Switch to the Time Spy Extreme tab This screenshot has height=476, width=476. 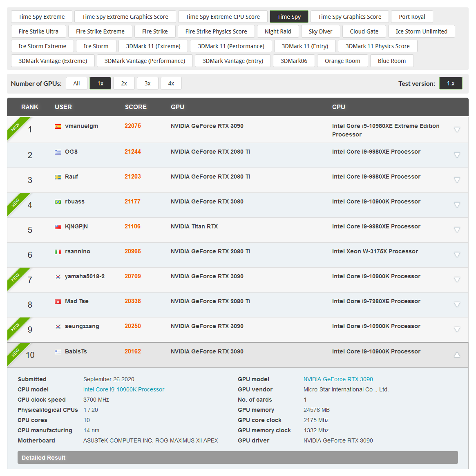click(42, 17)
